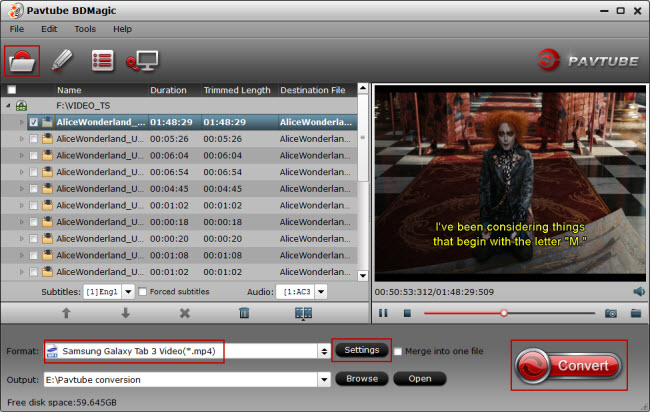Viewport: 650px width, 412px height.
Task: Click the file list scroll up arrow
Action: (363, 88)
